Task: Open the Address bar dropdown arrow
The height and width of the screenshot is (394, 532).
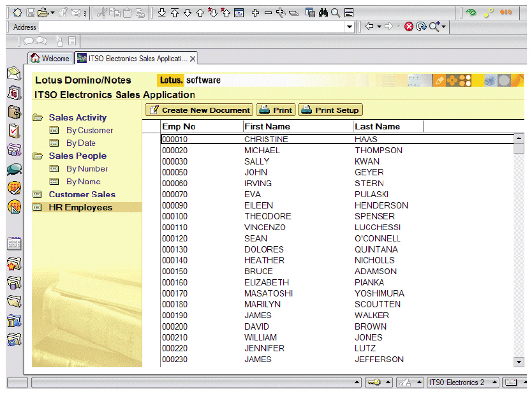Action: (x=349, y=26)
